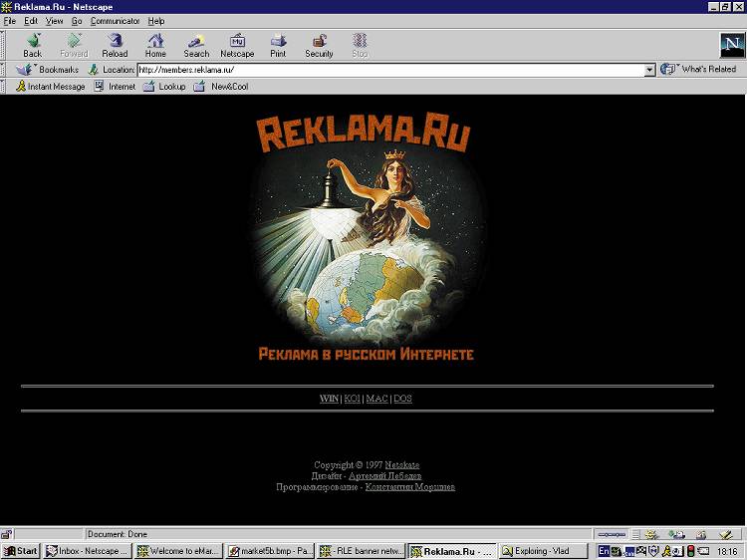Follow the DOS encoding link
Screen dimensions: 747x560
[402, 399]
